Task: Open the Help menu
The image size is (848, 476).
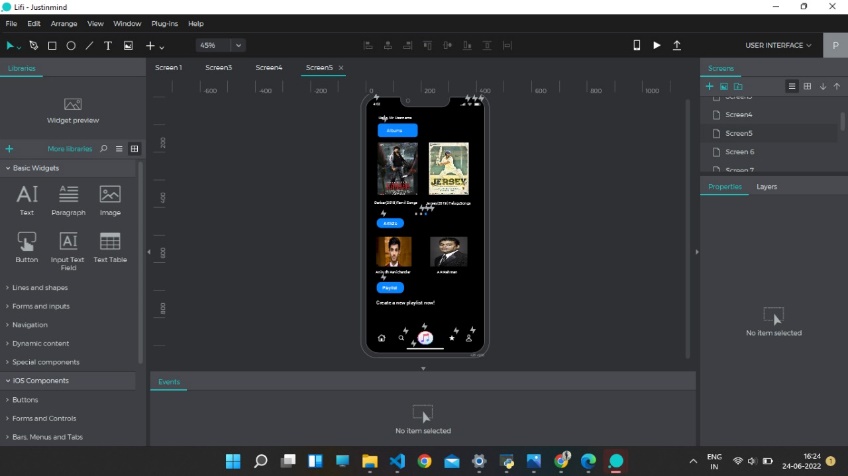Action: [196, 24]
